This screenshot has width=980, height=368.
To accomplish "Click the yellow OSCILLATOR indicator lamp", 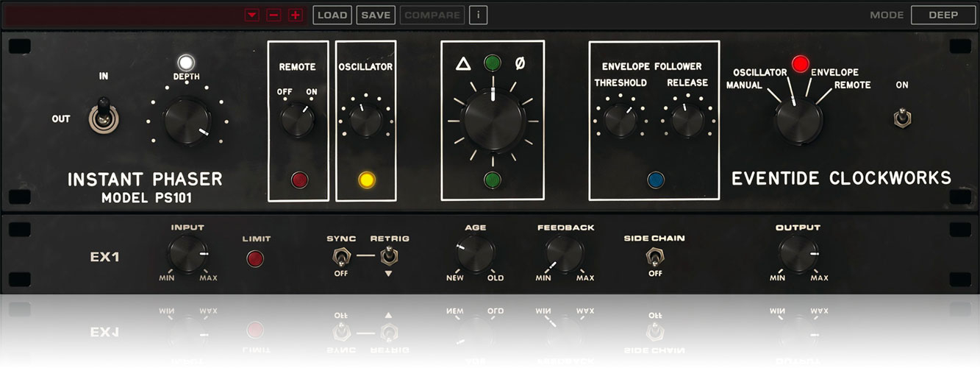I will 365,180.
